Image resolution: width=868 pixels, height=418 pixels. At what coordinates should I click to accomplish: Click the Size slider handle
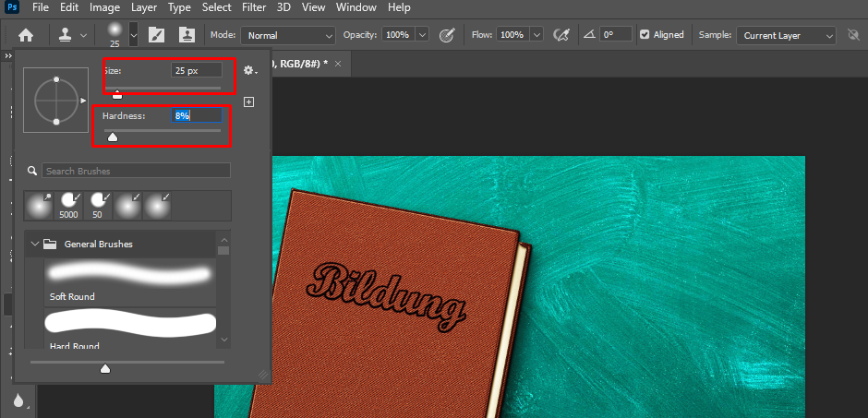[x=116, y=94]
